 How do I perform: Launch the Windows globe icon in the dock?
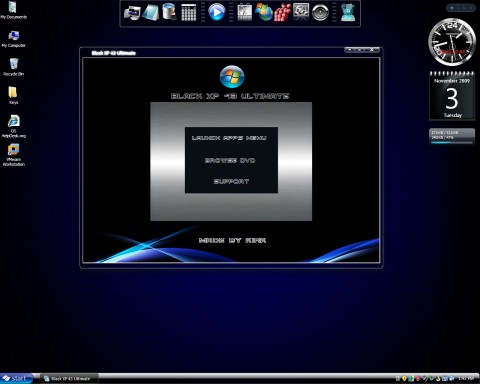264,12
